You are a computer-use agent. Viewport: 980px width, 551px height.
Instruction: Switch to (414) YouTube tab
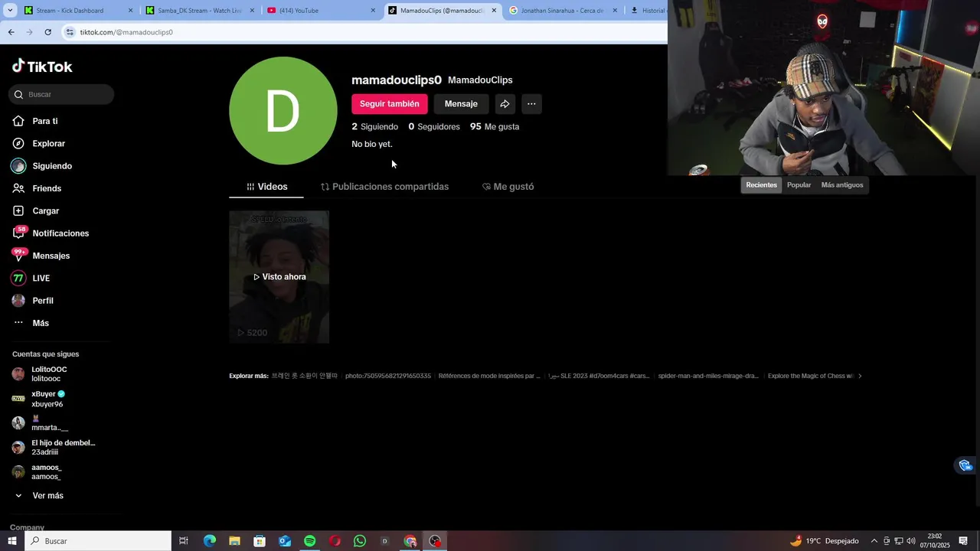(x=322, y=11)
